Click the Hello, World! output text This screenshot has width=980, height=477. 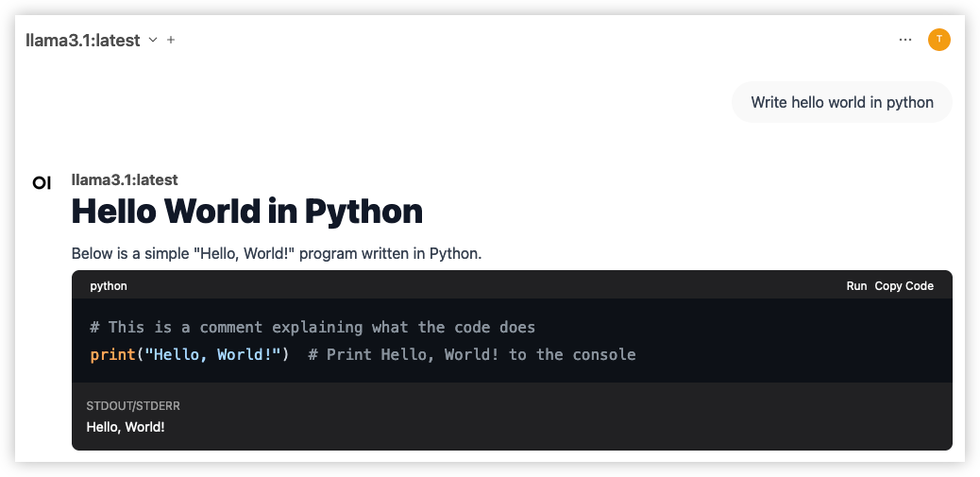pyautogui.click(x=126, y=428)
